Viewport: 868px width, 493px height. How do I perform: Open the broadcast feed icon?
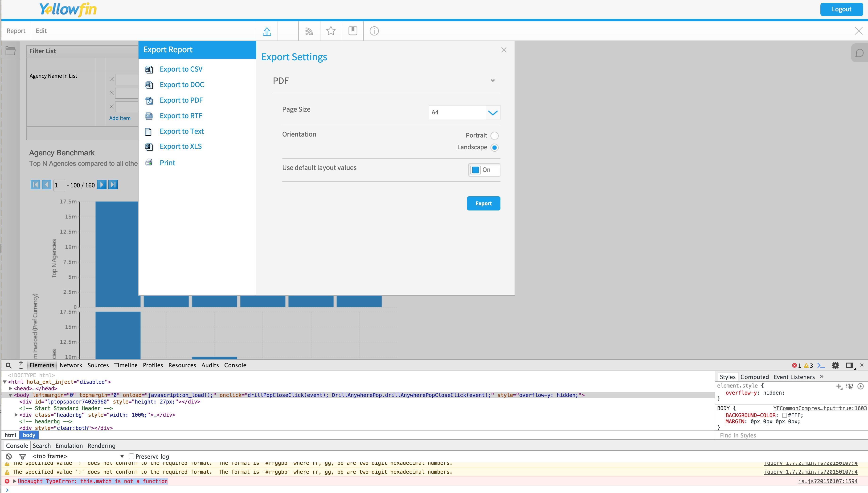click(309, 31)
